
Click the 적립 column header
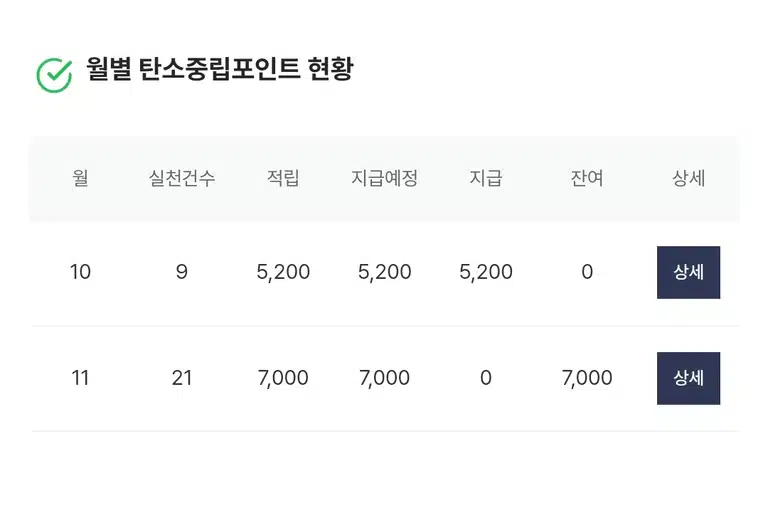click(283, 178)
